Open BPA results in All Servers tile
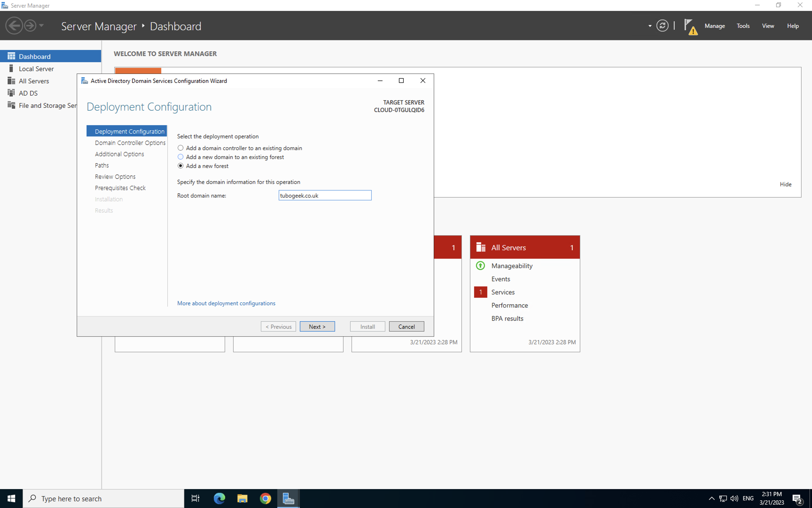 click(507, 318)
